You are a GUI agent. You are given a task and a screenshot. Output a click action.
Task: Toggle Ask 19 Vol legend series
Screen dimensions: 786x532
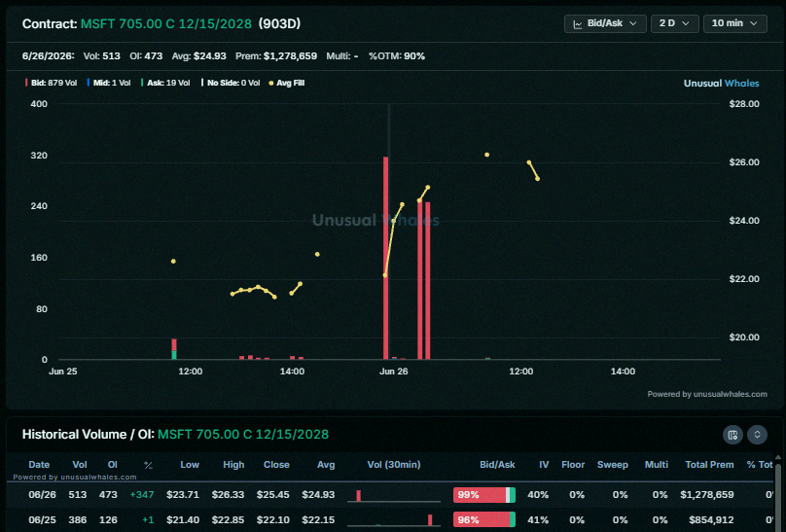165,84
